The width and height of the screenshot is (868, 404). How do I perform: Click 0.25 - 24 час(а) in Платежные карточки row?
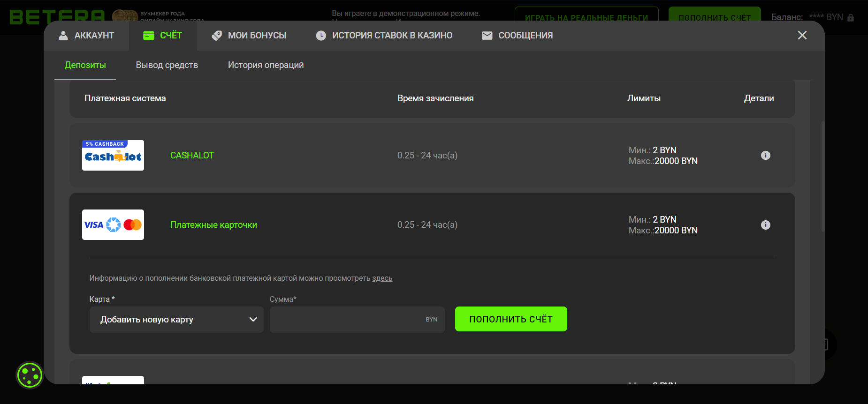click(427, 225)
